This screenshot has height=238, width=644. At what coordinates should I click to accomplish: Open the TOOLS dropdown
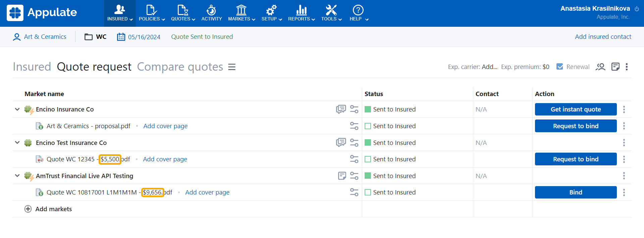tap(331, 13)
